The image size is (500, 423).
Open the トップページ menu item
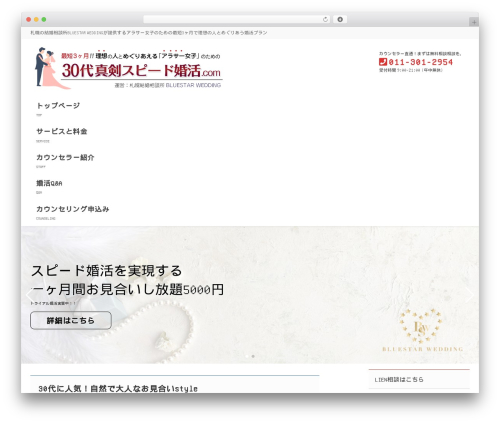[58, 106]
